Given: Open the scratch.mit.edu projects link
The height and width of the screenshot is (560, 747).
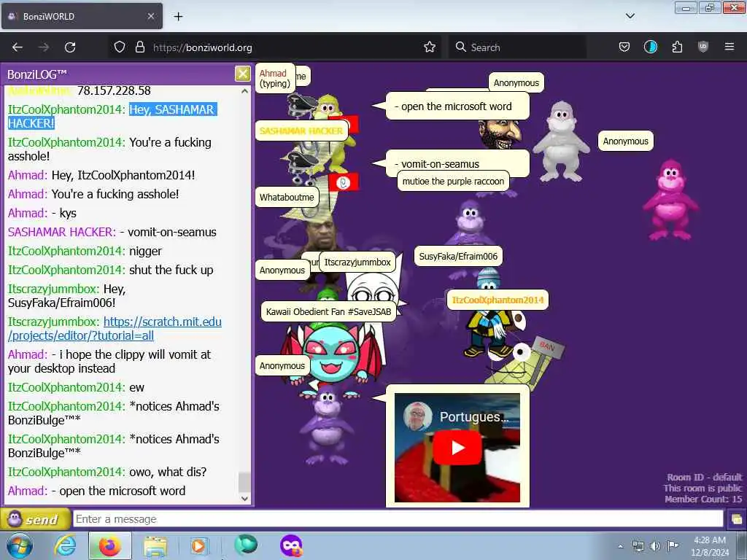Looking at the screenshot, I should 115,329.
